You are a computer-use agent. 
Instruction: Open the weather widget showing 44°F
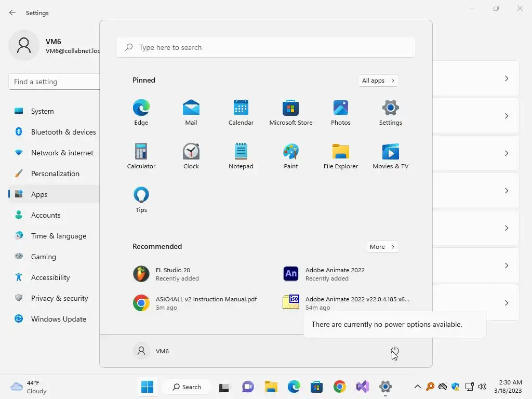tap(29, 387)
